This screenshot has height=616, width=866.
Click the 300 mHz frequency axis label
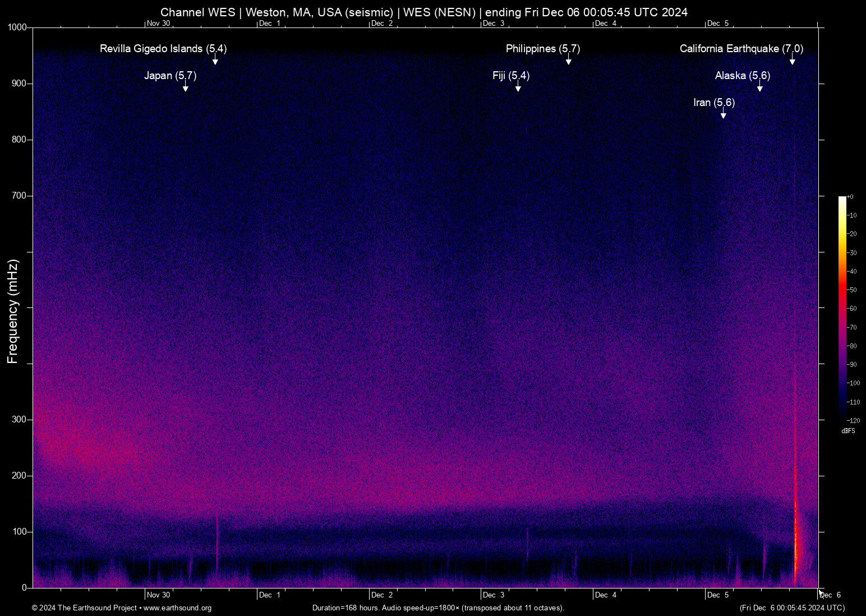19,420
